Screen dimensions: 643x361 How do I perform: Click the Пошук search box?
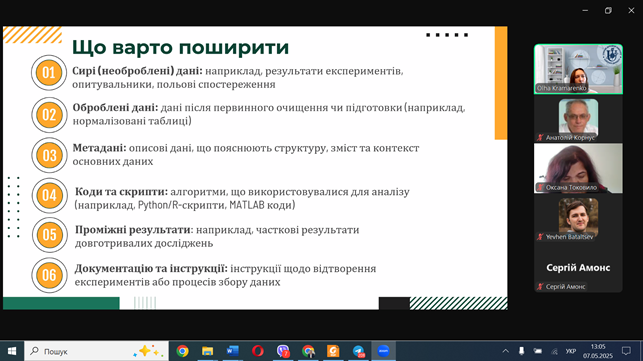(x=96, y=351)
